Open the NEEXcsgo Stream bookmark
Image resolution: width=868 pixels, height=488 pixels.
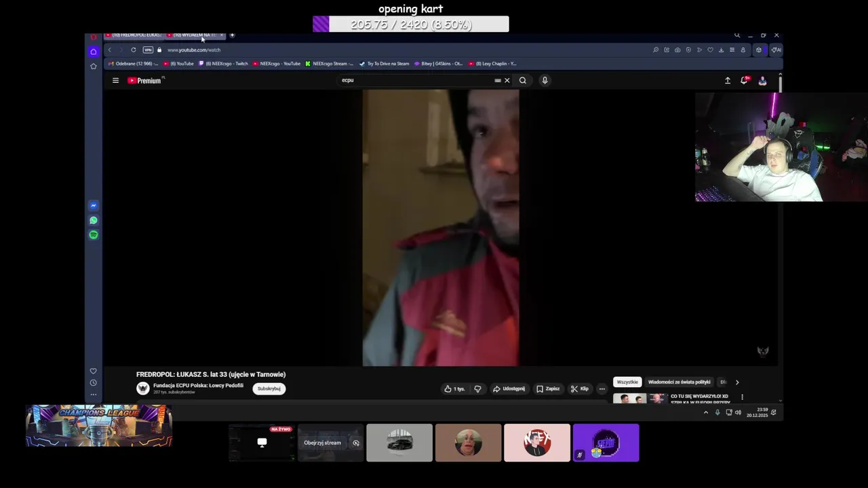click(x=330, y=64)
